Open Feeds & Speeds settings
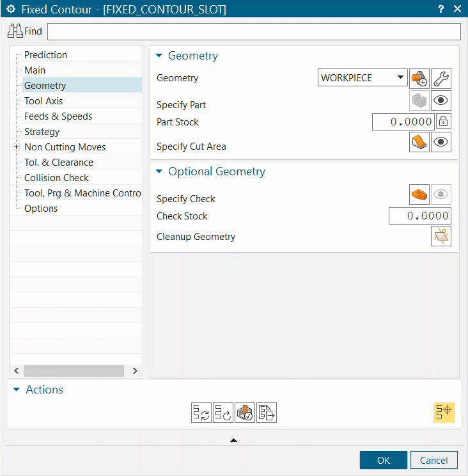The height and width of the screenshot is (476, 468). (58, 116)
